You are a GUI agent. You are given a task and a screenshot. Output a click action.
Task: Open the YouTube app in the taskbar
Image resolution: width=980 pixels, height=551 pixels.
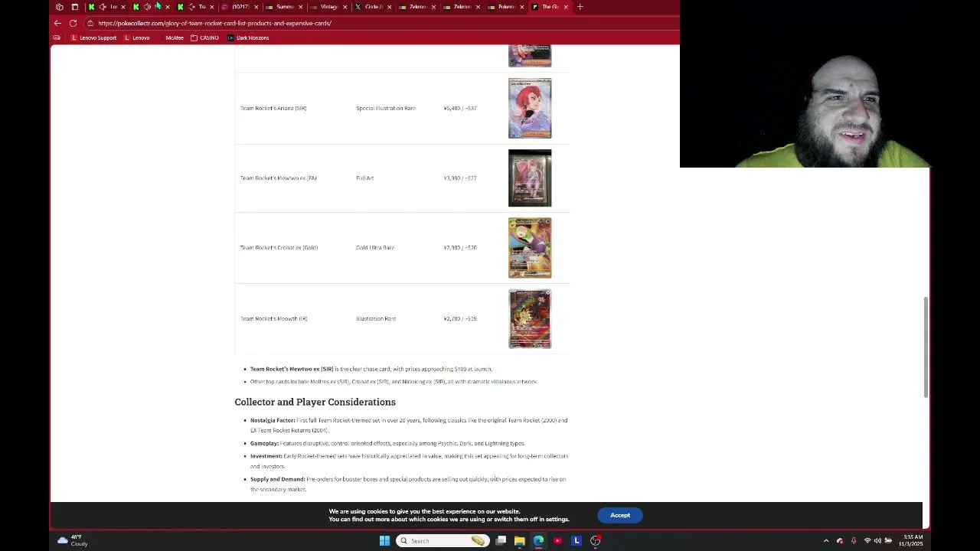557,541
